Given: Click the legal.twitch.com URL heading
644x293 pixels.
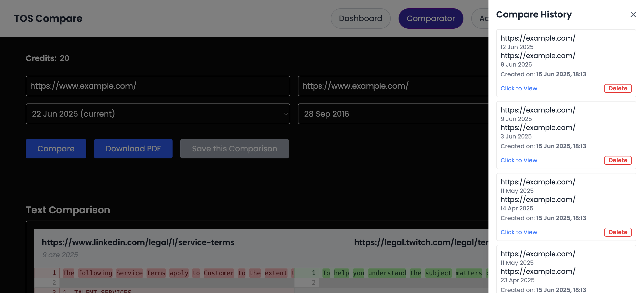Looking at the screenshot, I should (421, 242).
